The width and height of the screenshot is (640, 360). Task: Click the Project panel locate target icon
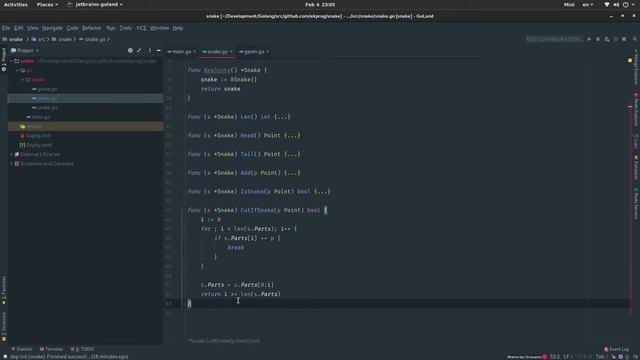(x=130, y=51)
